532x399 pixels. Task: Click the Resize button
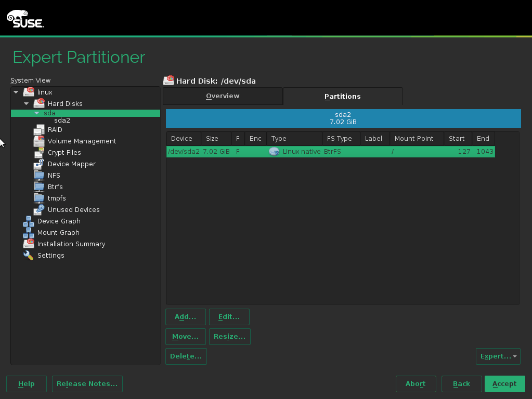coord(229,337)
